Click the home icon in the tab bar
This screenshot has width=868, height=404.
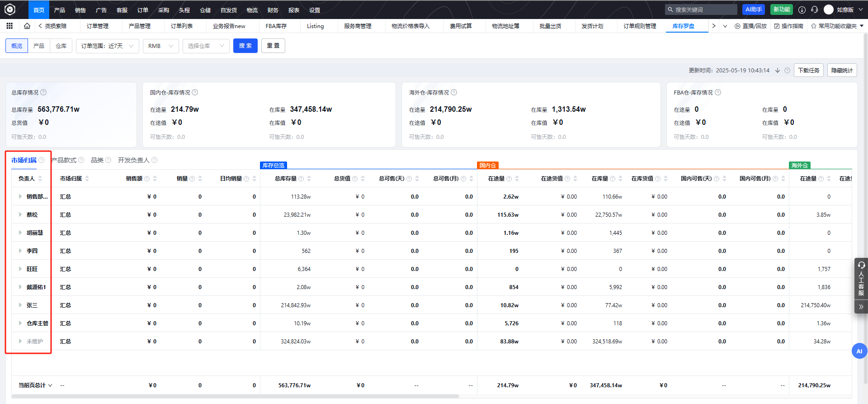[x=27, y=26]
